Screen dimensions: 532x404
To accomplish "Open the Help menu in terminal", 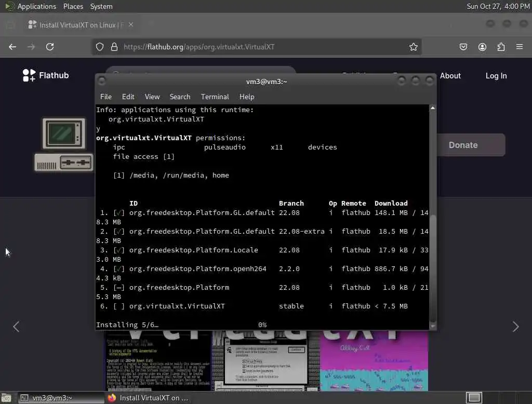I will (x=247, y=97).
